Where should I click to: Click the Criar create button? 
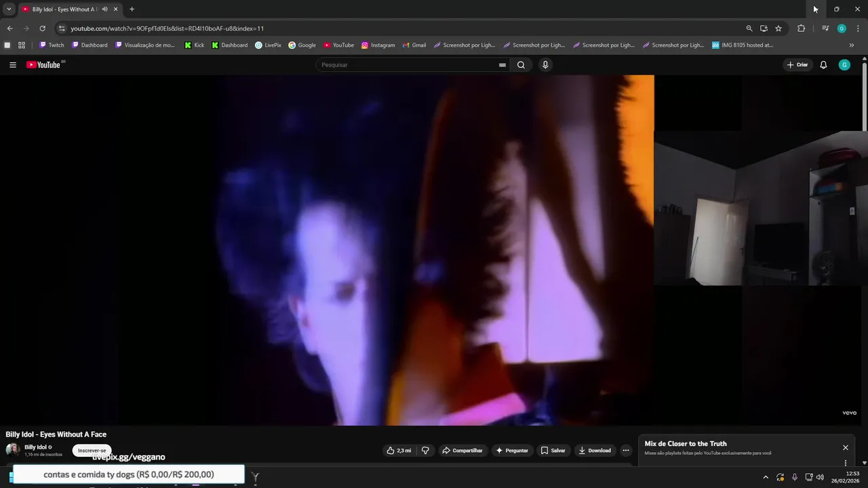click(x=797, y=65)
